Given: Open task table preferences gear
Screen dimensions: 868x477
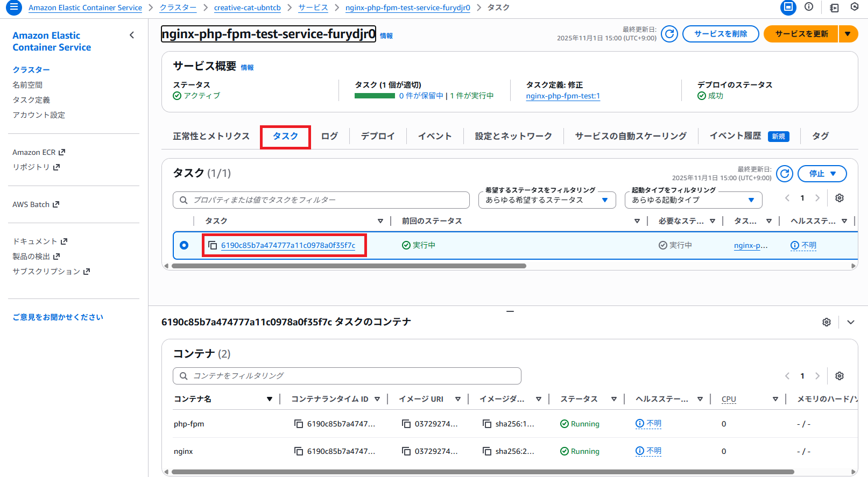Looking at the screenshot, I should pyautogui.click(x=839, y=198).
